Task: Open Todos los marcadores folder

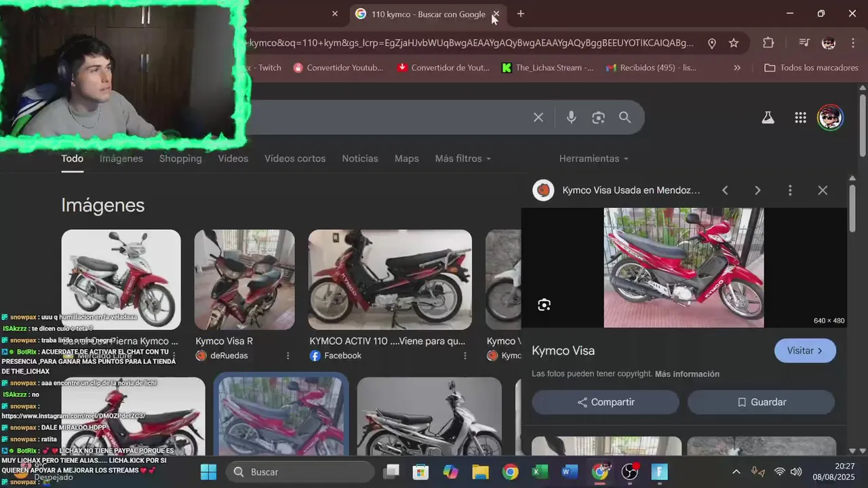Action: click(x=811, y=68)
